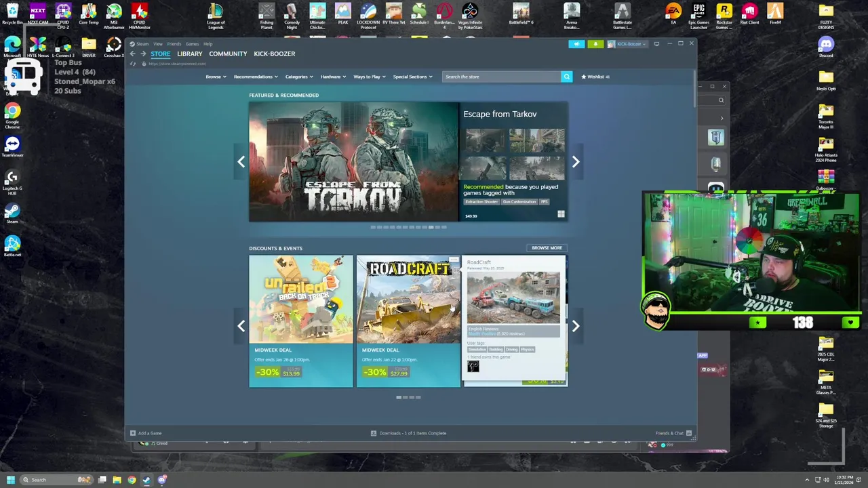Image resolution: width=868 pixels, height=488 pixels.
Task: Launch League of Legends desktop icon
Action: (216, 16)
